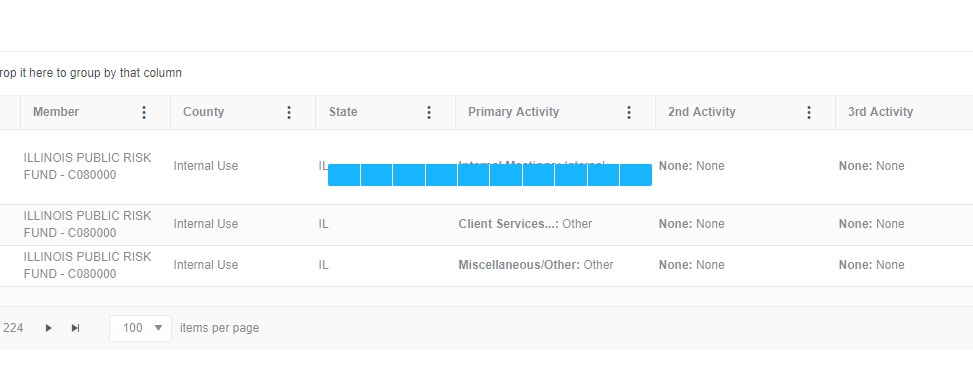This screenshot has height=382, width=973.
Task: Sort by the 3rd Activity column header
Action: (881, 112)
